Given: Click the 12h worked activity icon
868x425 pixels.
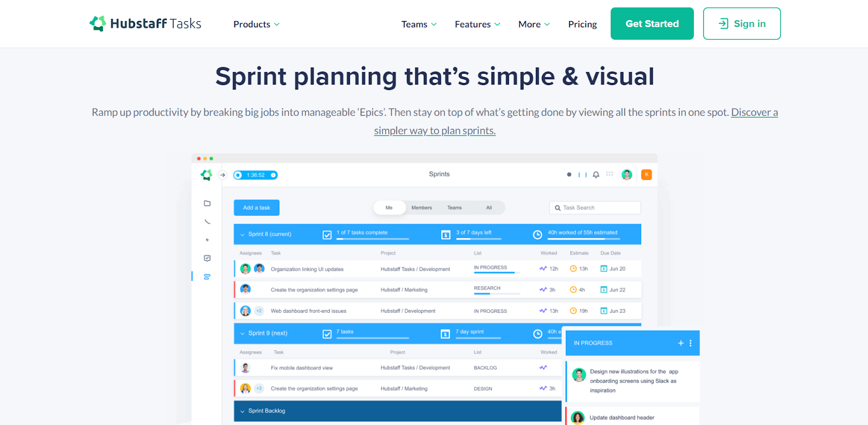Looking at the screenshot, I should pyautogui.click(x=543, y=269).
